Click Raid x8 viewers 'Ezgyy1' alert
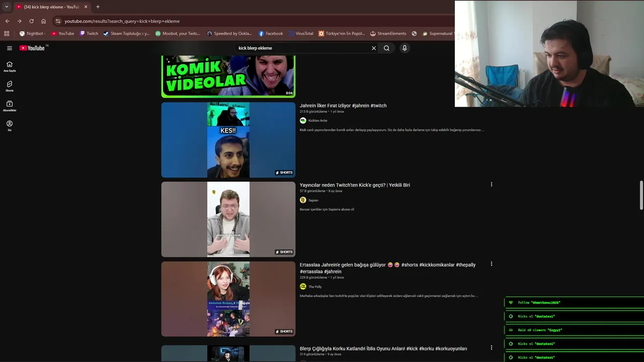This screenshot has height=362, width=644. [574, 330]
